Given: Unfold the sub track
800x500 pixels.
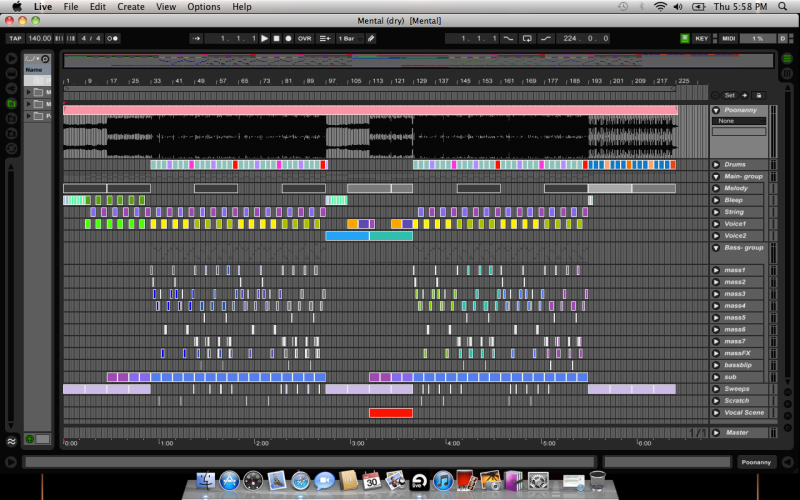Looking at the screenshot, I should pos(716,377).
